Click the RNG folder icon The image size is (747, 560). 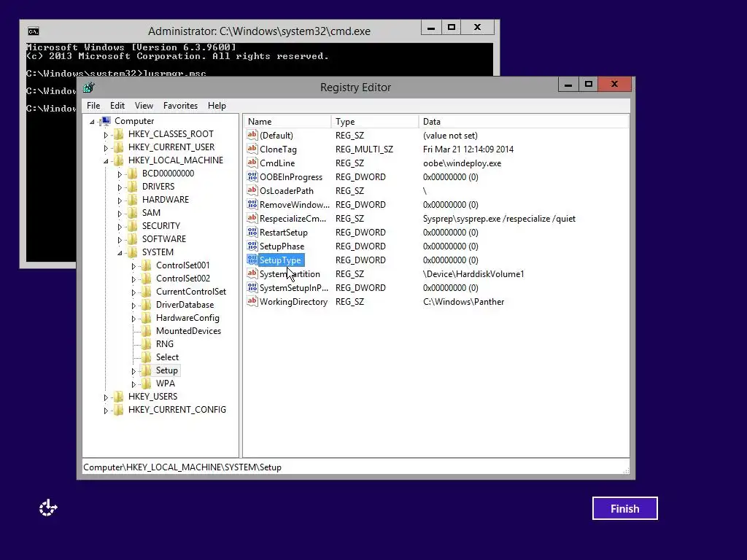[146, 344]
